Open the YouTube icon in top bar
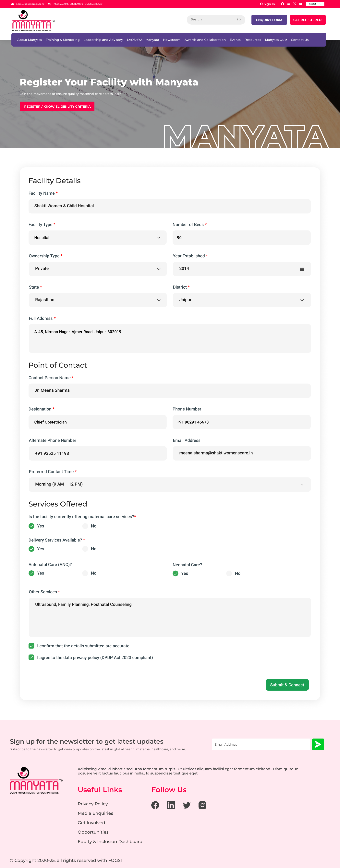The height and width of the screenshot is (868, 340). (x=300, y=4)
